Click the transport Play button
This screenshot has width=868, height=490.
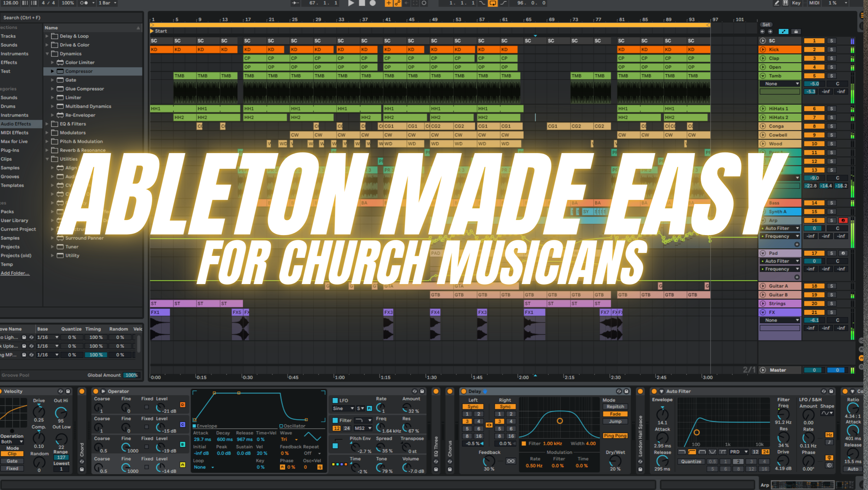(351, 3)
